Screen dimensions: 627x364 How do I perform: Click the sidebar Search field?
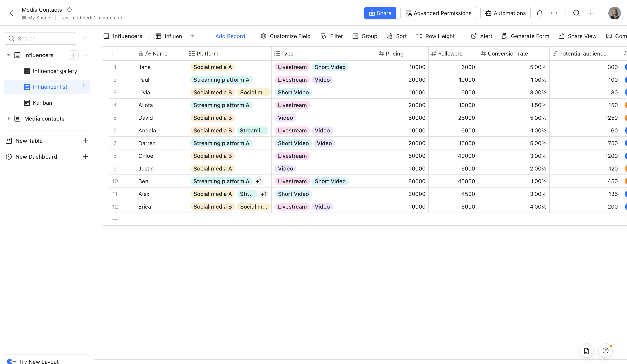coord(40,38)
